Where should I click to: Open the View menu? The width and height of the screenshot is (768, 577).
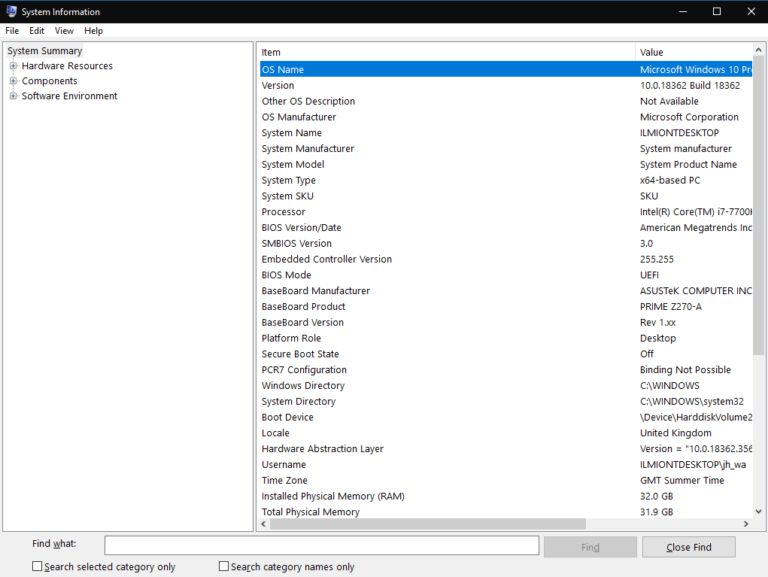point(64,31)
